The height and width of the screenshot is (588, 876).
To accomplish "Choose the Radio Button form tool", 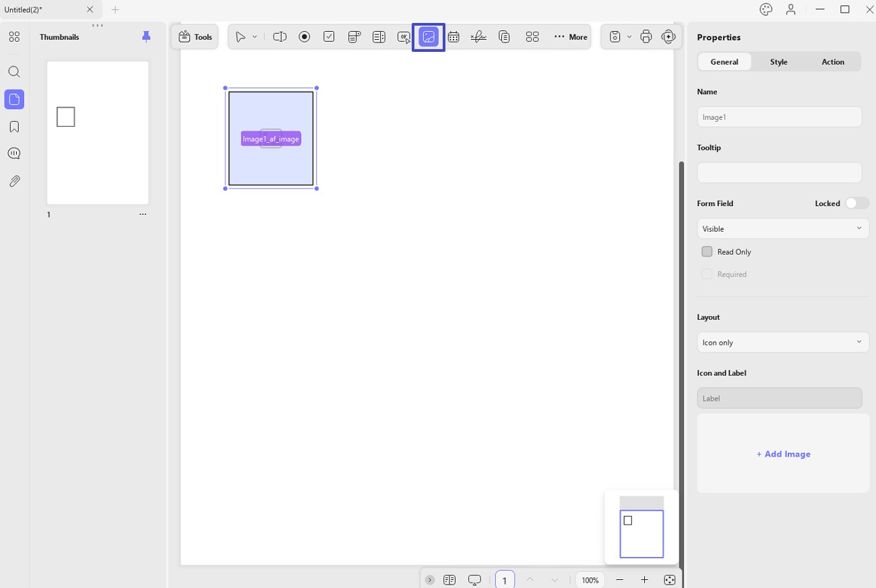I will (x=305, y=37).
